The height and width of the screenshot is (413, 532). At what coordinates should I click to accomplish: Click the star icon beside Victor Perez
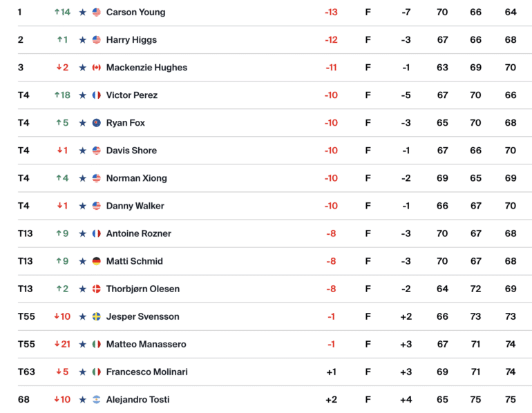click(x=82, y=95)
